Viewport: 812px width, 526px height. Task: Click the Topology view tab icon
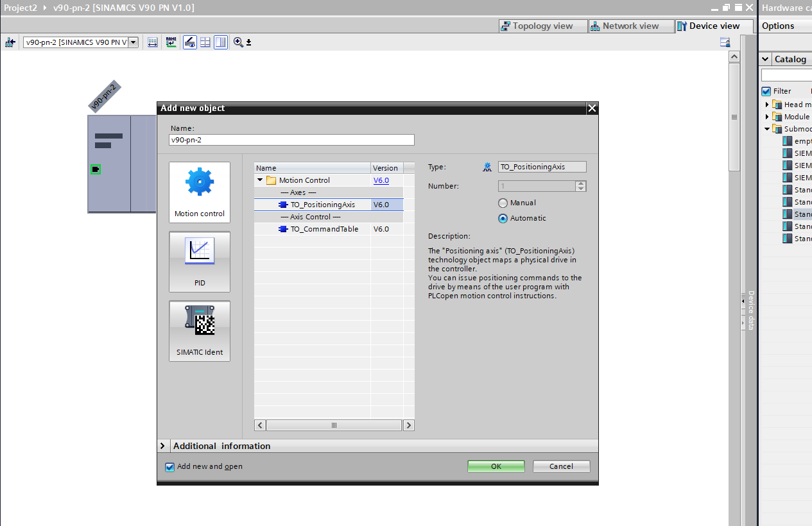click(506, 26)
